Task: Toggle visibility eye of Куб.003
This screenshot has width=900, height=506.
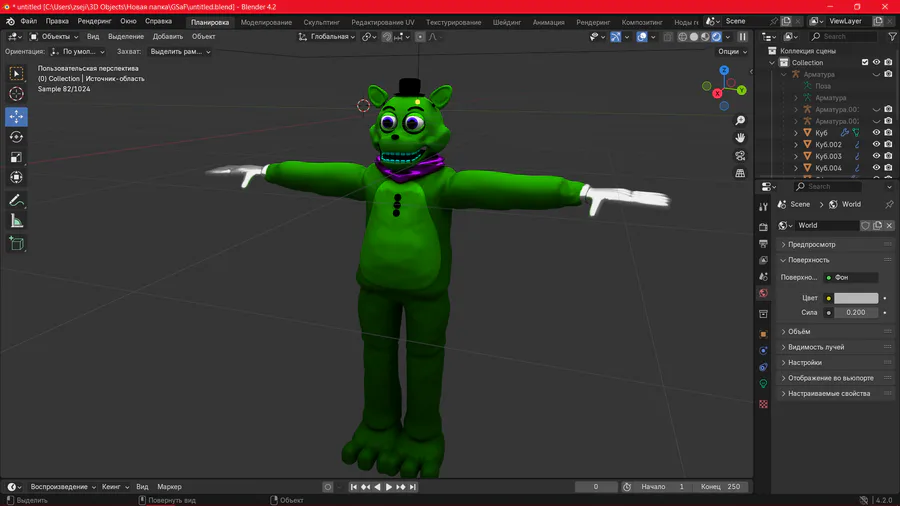Action: point(876,156)
